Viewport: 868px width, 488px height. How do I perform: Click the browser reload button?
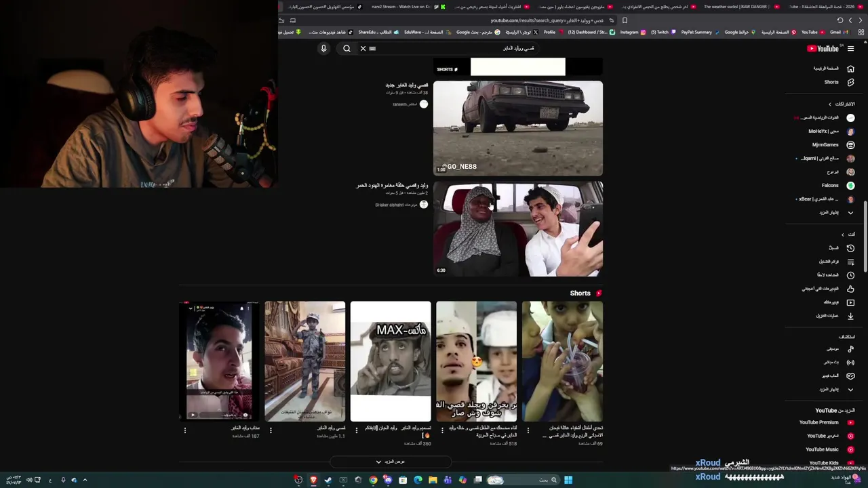click(840, 20)
